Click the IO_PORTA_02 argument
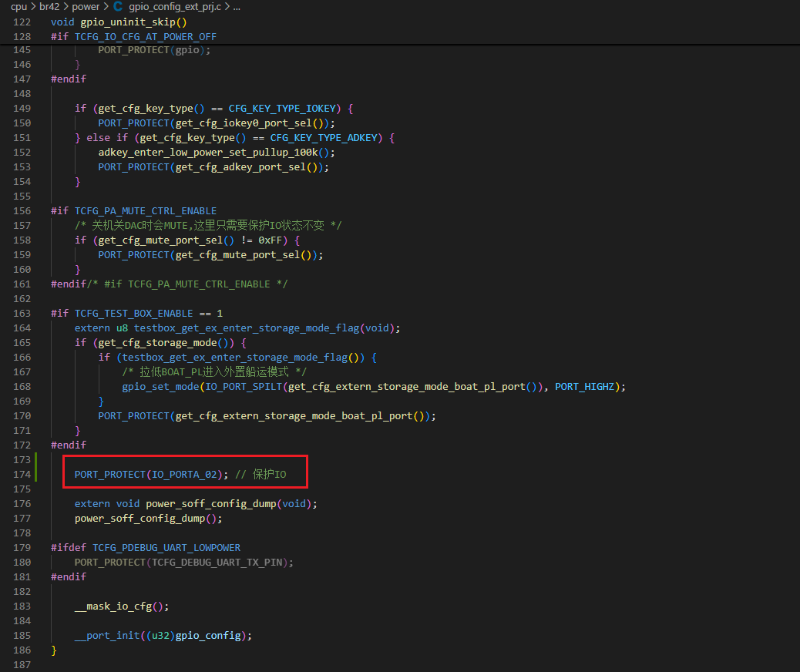Image resolution: width=800 pixels, height=672 pixels. pos(184,475)
